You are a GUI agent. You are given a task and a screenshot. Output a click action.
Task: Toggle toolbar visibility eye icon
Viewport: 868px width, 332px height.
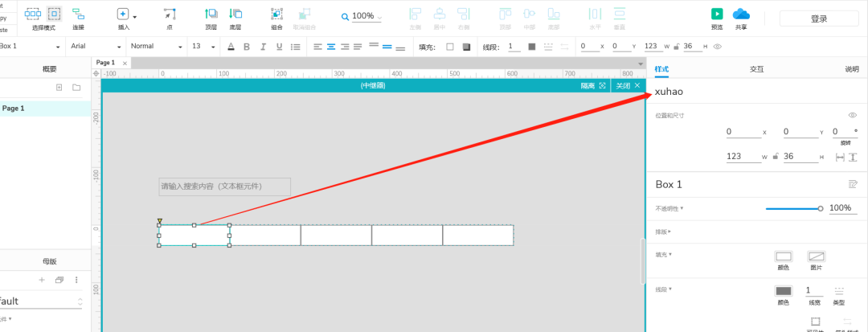click(x=718, y=47)
